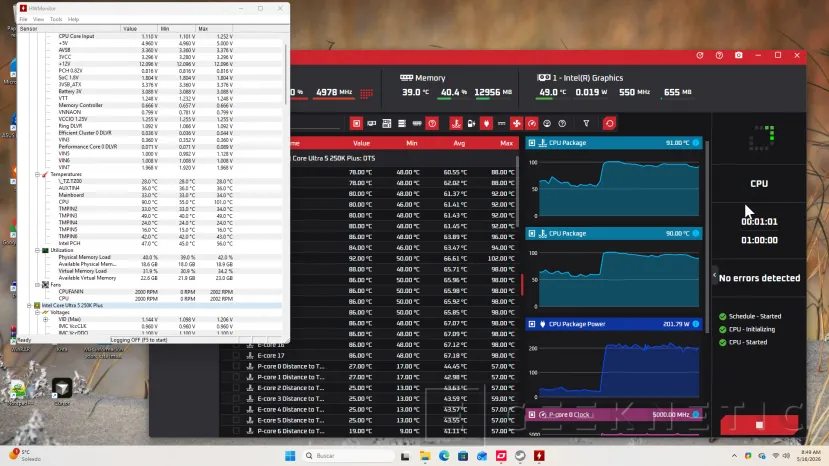Tick the checkbox for P-core 0 Distance to T...

click(x=236, y=366)
